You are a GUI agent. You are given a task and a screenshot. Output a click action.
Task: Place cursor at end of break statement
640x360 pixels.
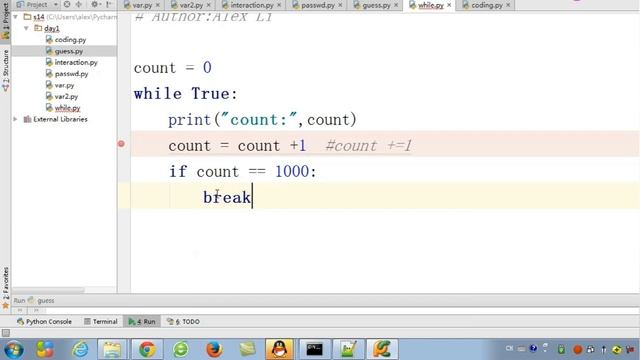point(252,197)
